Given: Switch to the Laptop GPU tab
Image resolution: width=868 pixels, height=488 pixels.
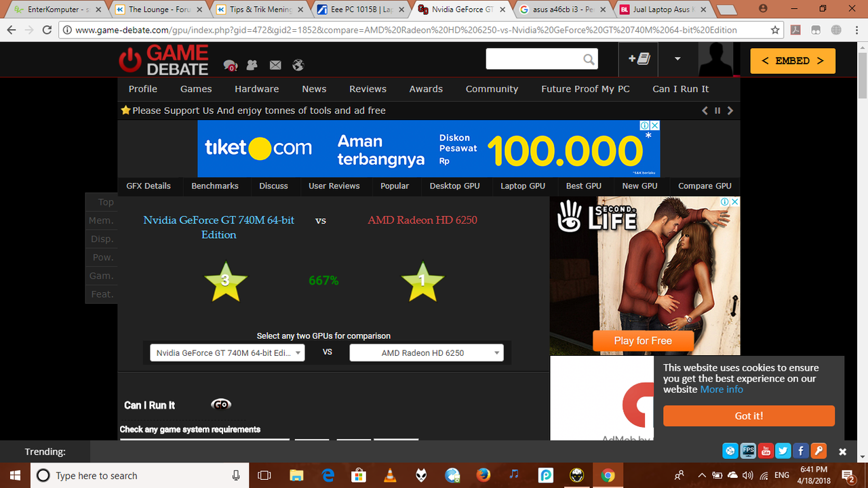Looking at the screenshot, I should 523,186.
